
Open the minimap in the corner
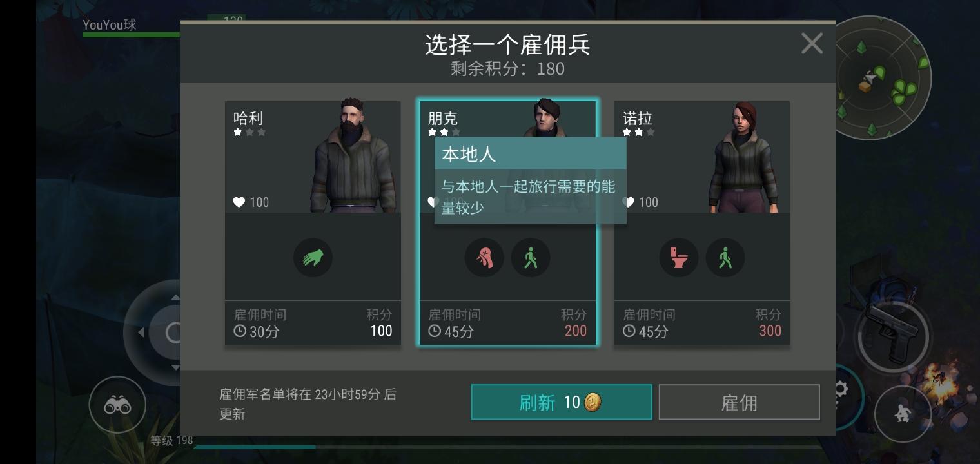pyautogui.click(x=883, y=79)
